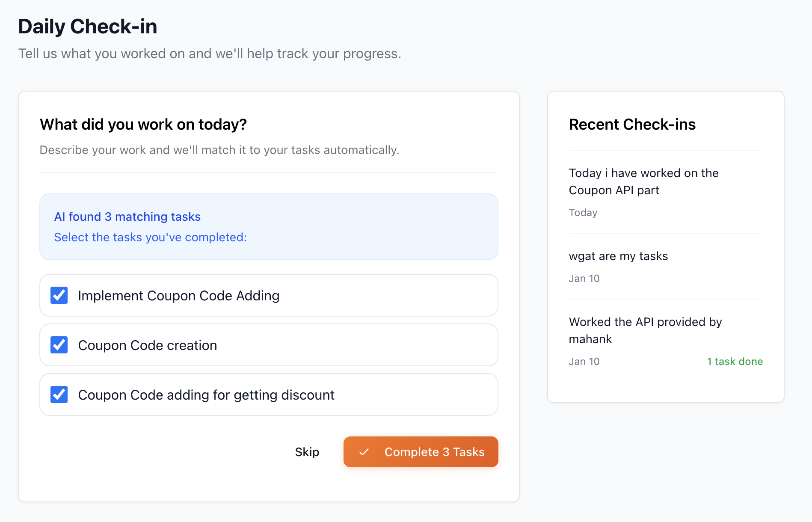Screen dimensions: 812x522
Task: Open the Coupon API part check-in entry
Action: (x=643, y=181)
